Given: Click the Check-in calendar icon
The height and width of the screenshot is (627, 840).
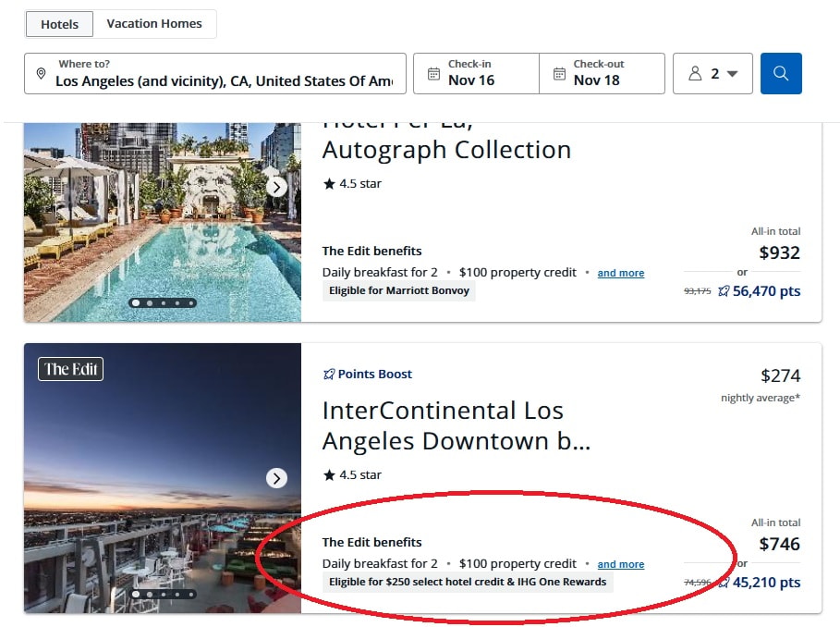Looking at the screenshot, I should 434,73.
